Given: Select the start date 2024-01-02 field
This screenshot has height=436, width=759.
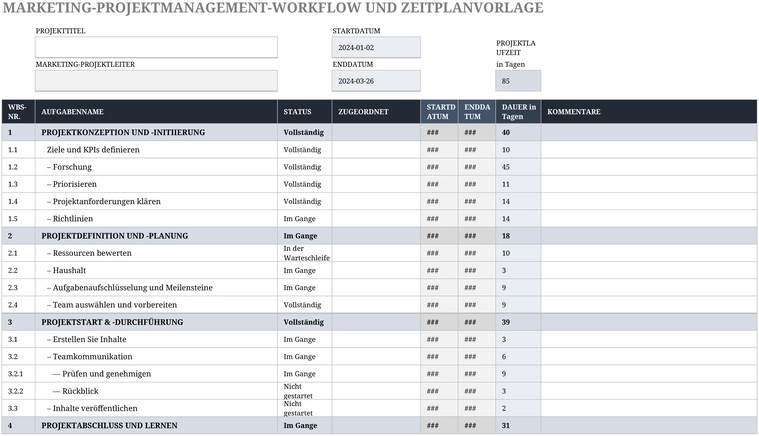Looking at the screenshot, I should point(376,47).
